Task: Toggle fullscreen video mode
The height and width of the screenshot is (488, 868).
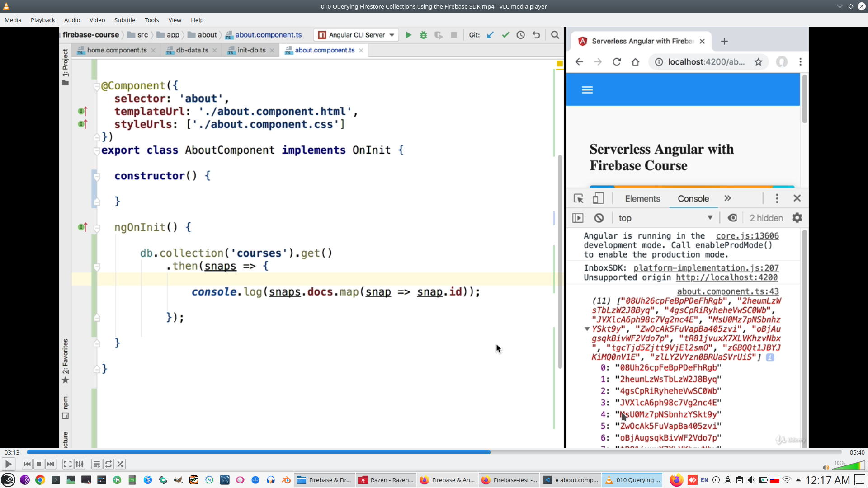Action: coord(67,464)
